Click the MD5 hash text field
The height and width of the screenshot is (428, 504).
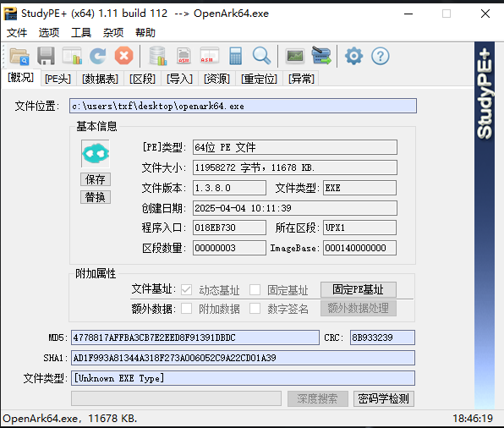coord(195,337)
